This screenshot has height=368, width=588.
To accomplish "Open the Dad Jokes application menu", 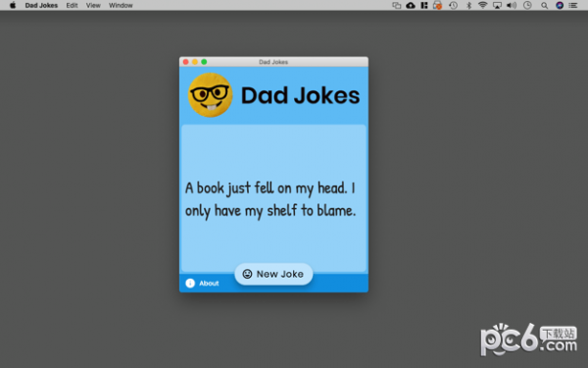I will pyautogui.click(x=41, y=5).
